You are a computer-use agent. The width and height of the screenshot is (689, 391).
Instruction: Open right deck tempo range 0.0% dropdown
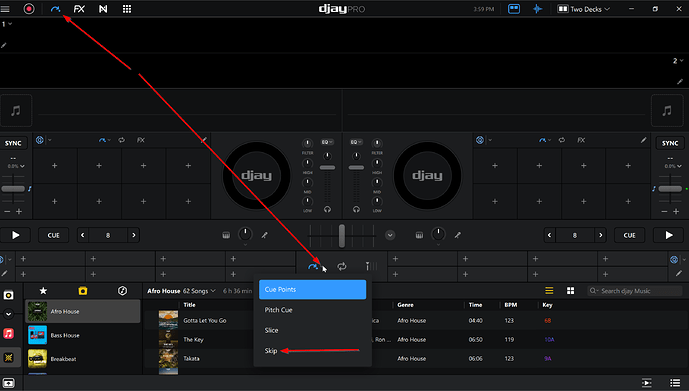coord(673,166)
